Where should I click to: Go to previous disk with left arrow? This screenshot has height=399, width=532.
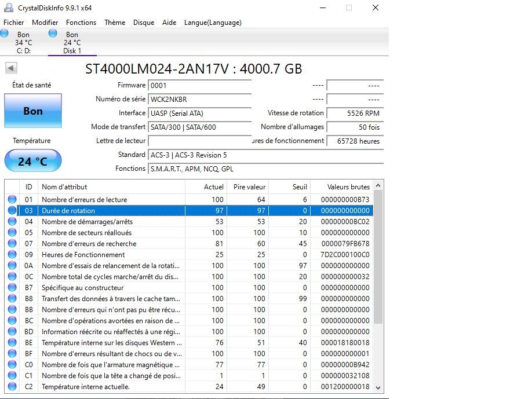tap(11, 68)
